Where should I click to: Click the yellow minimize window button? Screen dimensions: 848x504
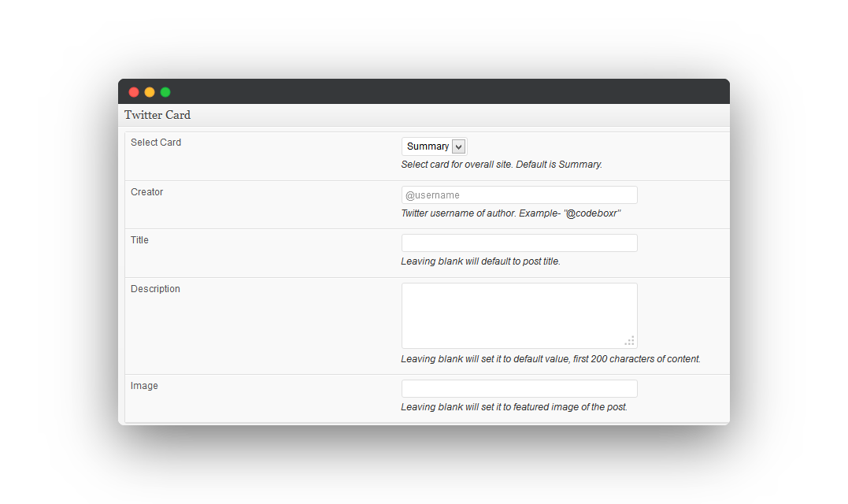click(x=150, y=92)
